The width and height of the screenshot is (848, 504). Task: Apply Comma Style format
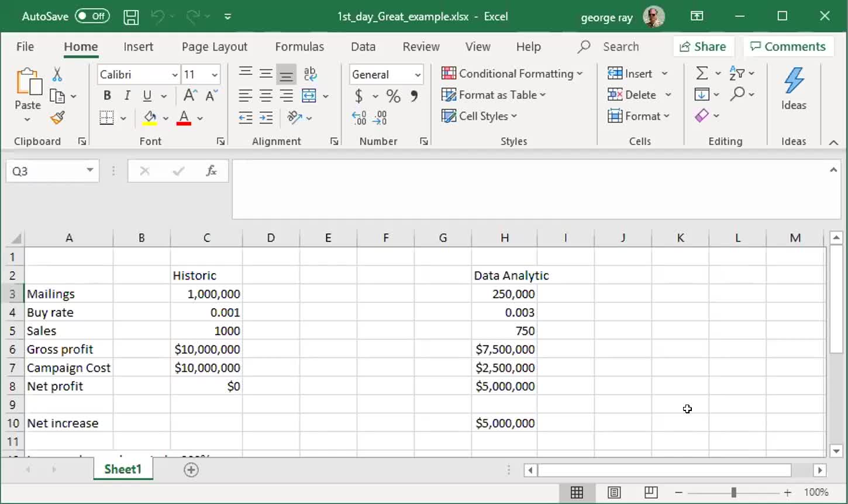[x=414, y=96]
